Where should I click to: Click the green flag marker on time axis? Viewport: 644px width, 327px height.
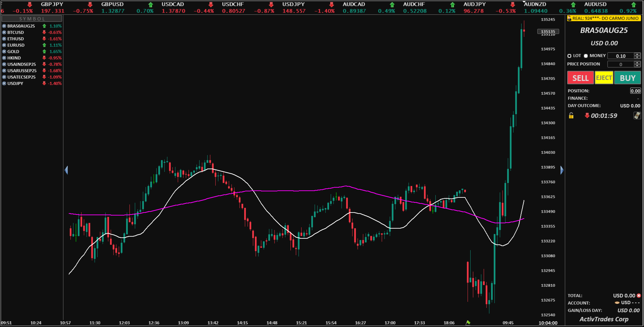pyautogui.click(x=468, y=323)
